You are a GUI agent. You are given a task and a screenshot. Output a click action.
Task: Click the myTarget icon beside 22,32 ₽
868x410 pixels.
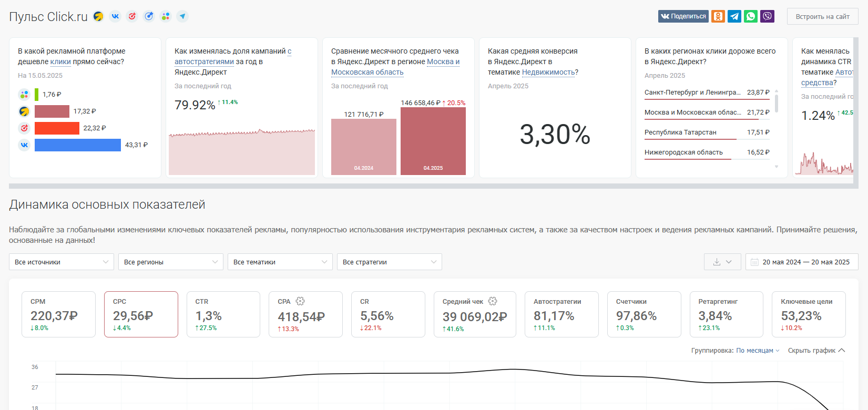(24, 128)
